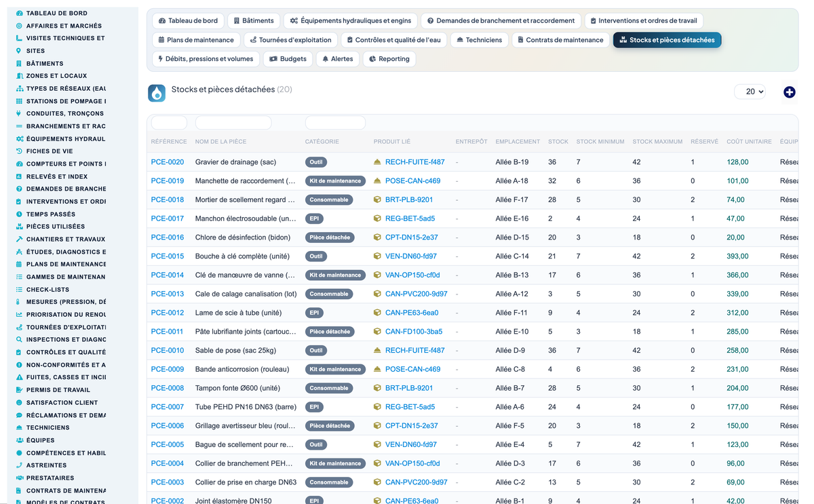
Task: Open the Alertes tab
Action: tap(338, 59)
